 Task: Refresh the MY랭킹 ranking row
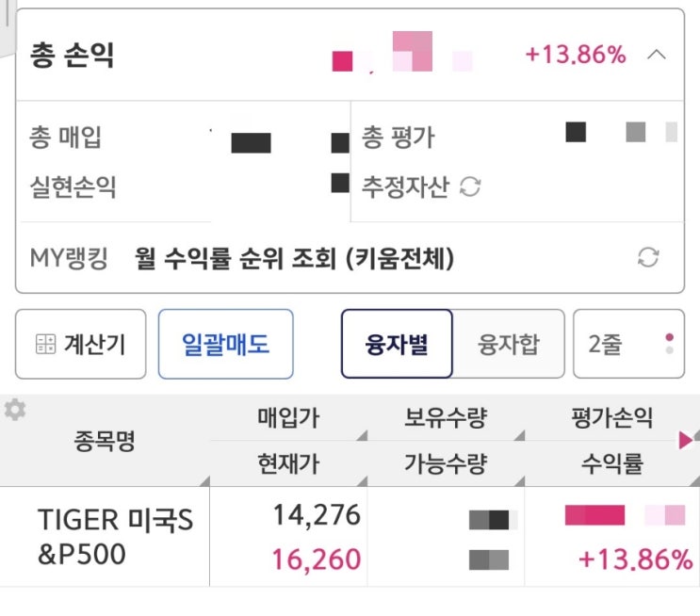(x=648, y=257)
